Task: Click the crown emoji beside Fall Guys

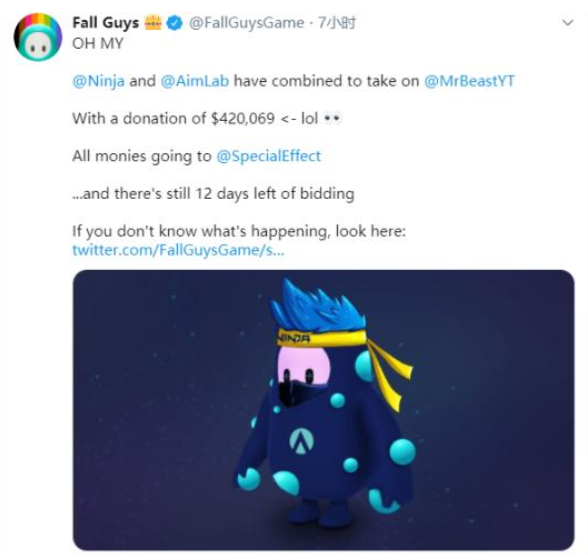Action: [x=153, y=23]
